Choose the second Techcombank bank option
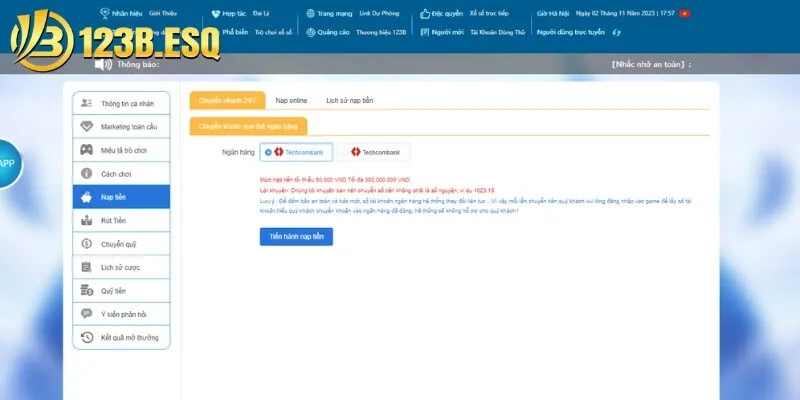 coord(374,152)
